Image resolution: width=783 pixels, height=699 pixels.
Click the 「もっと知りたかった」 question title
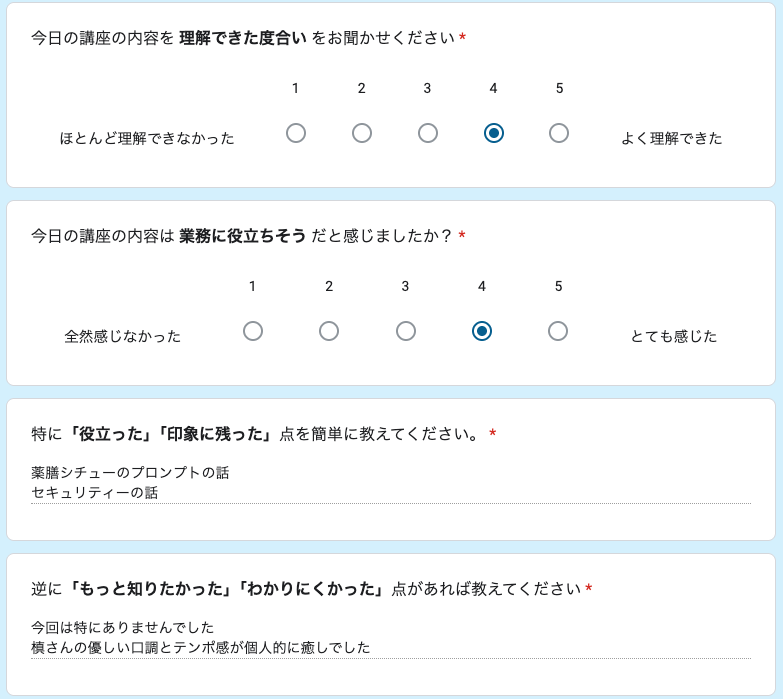(x=310, y=589)
